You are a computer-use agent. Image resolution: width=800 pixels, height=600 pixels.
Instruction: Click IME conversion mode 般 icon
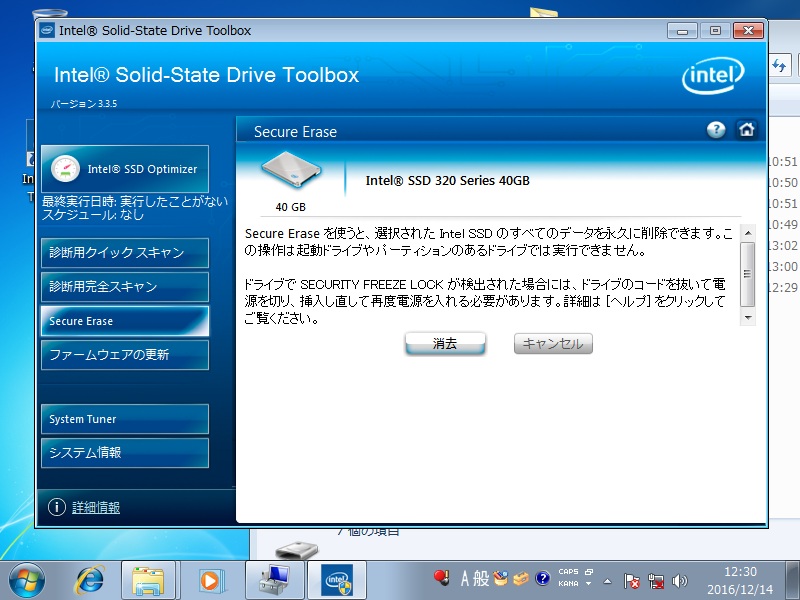pyautogui.click(x=481, y=579)
